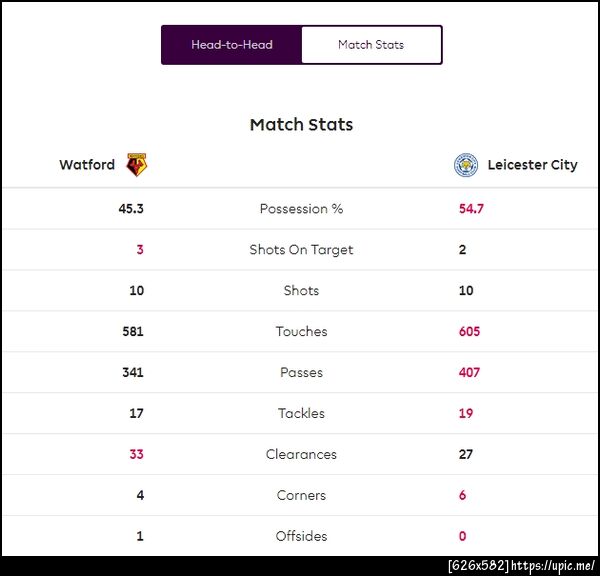Click Watford's 45.3 possession value
600x576 pixels.
pyautogui.click(x=131, y=209)
